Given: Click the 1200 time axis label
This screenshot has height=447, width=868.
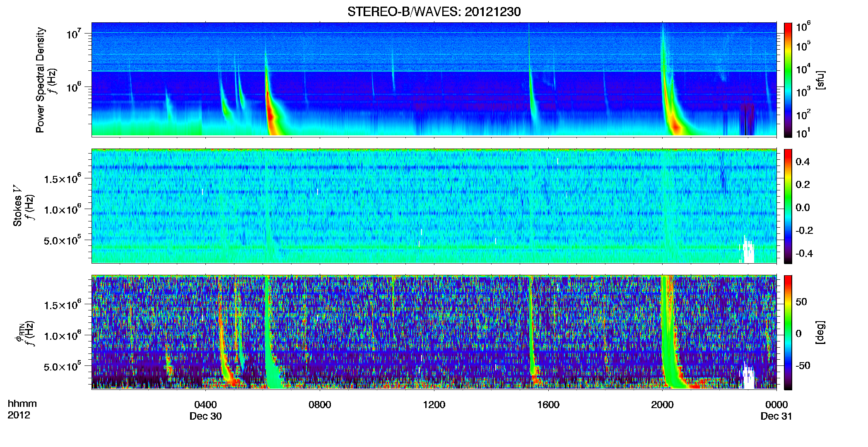Looking at the screenshot, I should [434, 405].
